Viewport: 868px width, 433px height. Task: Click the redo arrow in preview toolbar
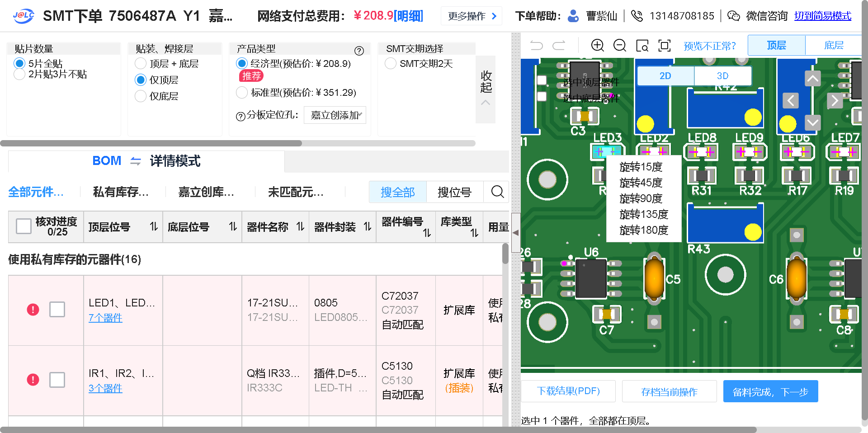coord(559,45)
